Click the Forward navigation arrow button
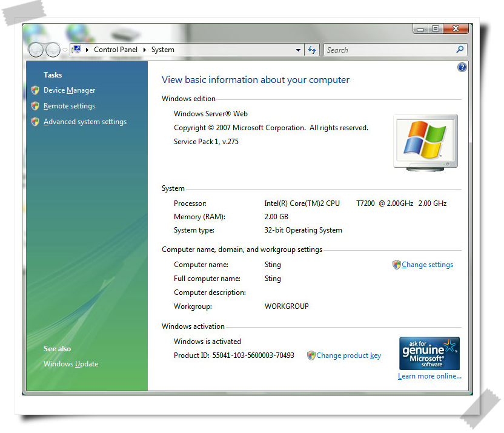 pyautogui.click(x=53, y=50)
